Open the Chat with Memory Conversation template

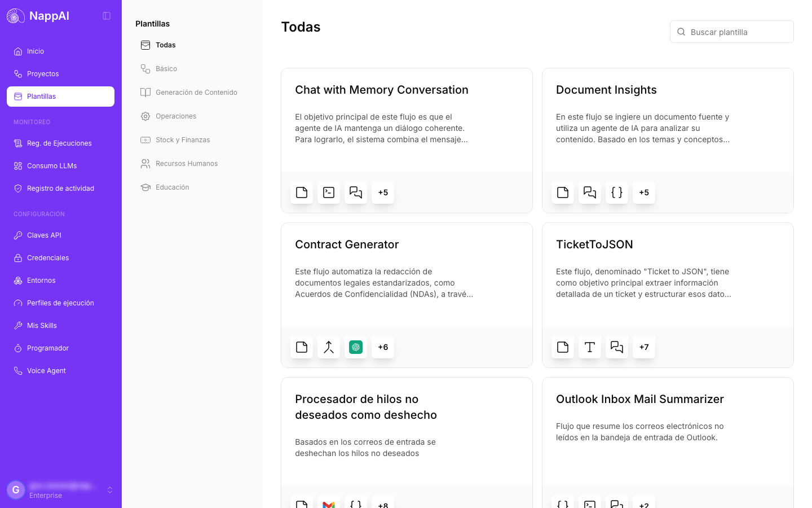407,141
